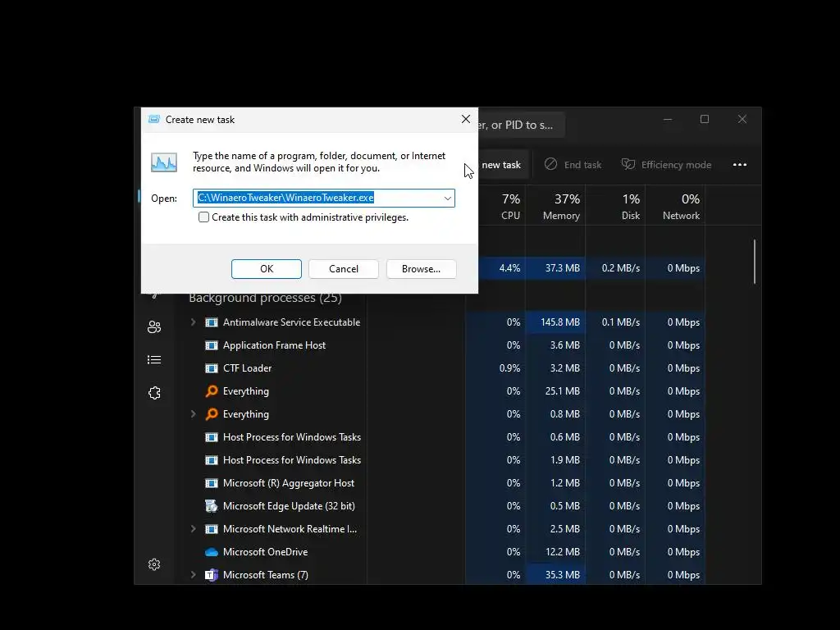
Task: Expand the Microsoft Teams (7) group
Action: pyautogui.click(x=194, y=575)
